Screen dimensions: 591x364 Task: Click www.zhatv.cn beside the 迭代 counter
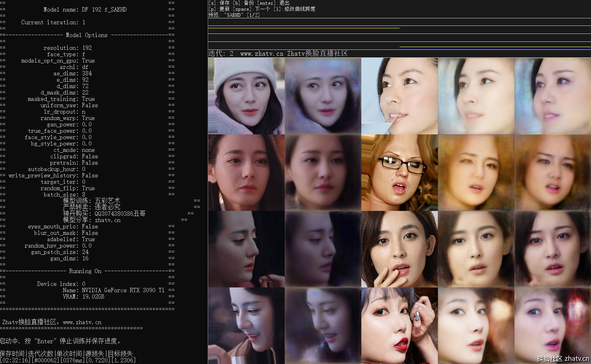[262, 53]
